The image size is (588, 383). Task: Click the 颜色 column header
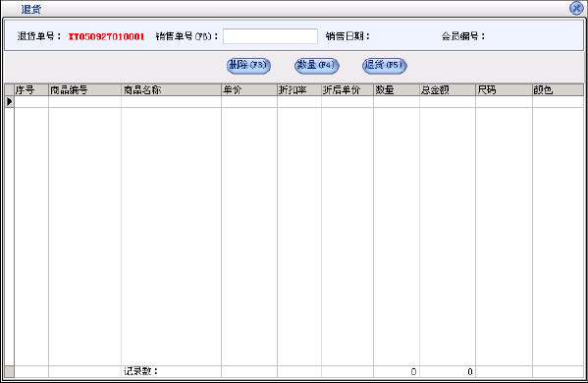[558, 90]
